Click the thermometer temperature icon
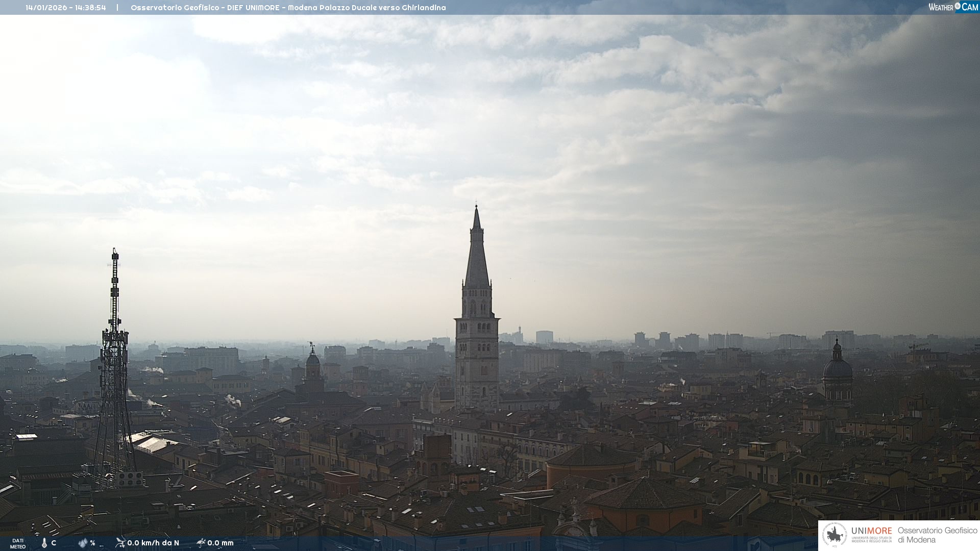The width and height of the screenshot is (980, 551). (x=44, y=543)
